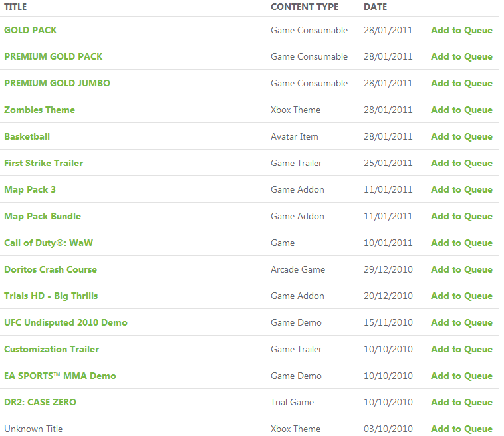Open the Map Pack Bundle link
504x436 pixels.
coord(43,216)
